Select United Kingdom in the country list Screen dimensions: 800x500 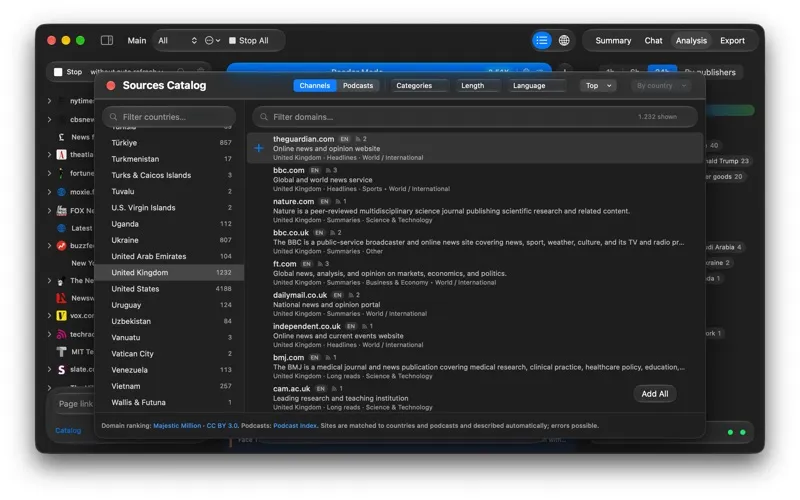click(x=169, y=272)
